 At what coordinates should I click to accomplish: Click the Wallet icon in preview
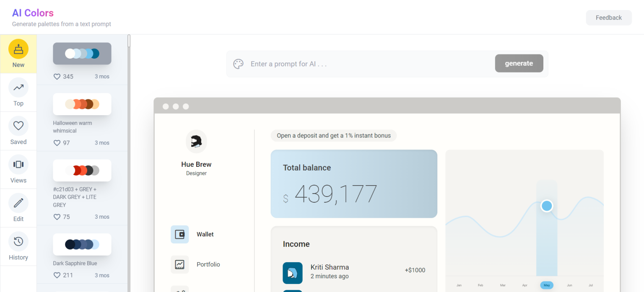pyautogui.click(x=179, y=234)
